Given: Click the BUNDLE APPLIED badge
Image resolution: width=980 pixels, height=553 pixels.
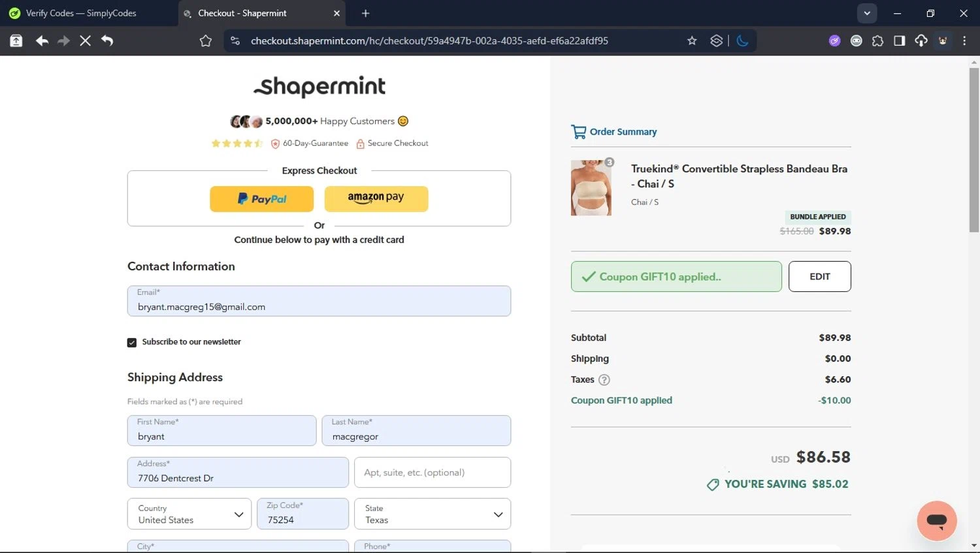Looking at the screenshot, I should pyautogui.click(x=818, y=217).
